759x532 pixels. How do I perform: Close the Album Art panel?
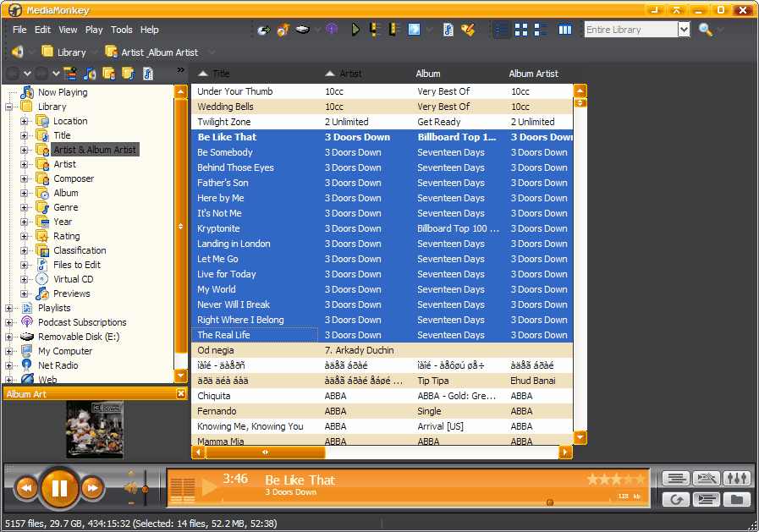pyautogui.click(x=181, y=394)
